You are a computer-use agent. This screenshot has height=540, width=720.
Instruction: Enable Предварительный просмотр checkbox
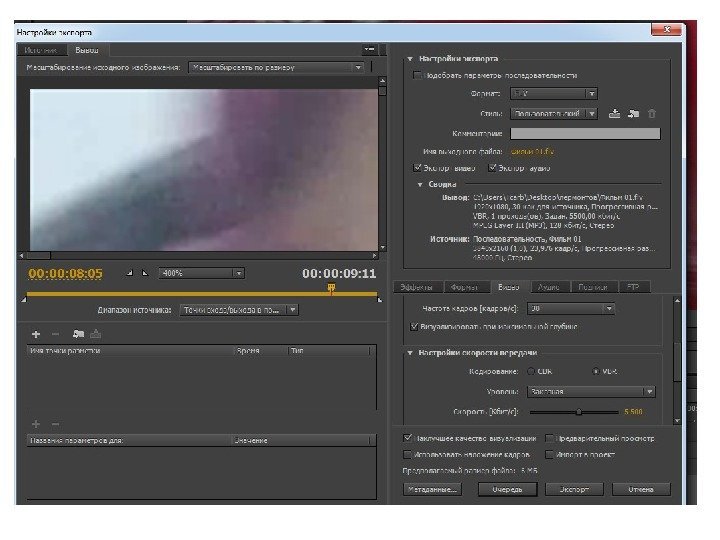point(549,439)
